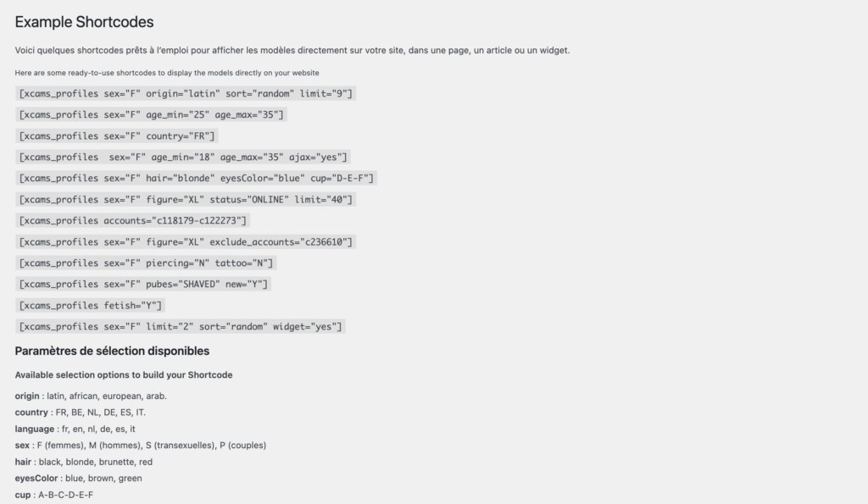Select the status="ONLINE" limit="40" shortcode

coord(186,199)
